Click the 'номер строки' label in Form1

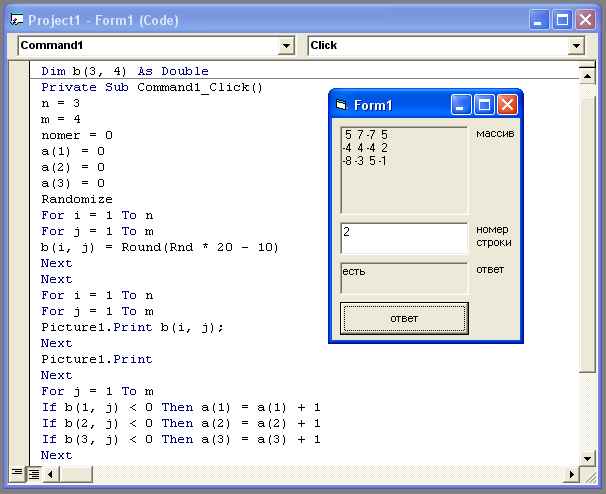(494, 236)
